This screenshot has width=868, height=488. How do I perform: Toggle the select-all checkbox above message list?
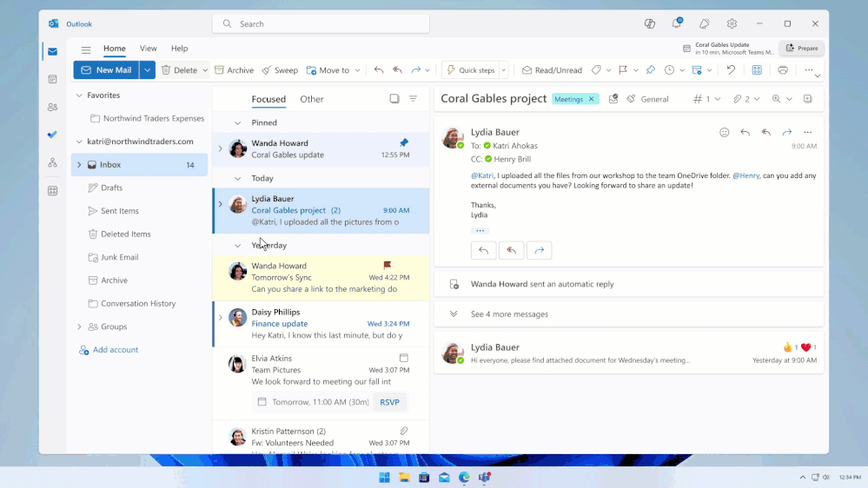click(x=394, y=98)
